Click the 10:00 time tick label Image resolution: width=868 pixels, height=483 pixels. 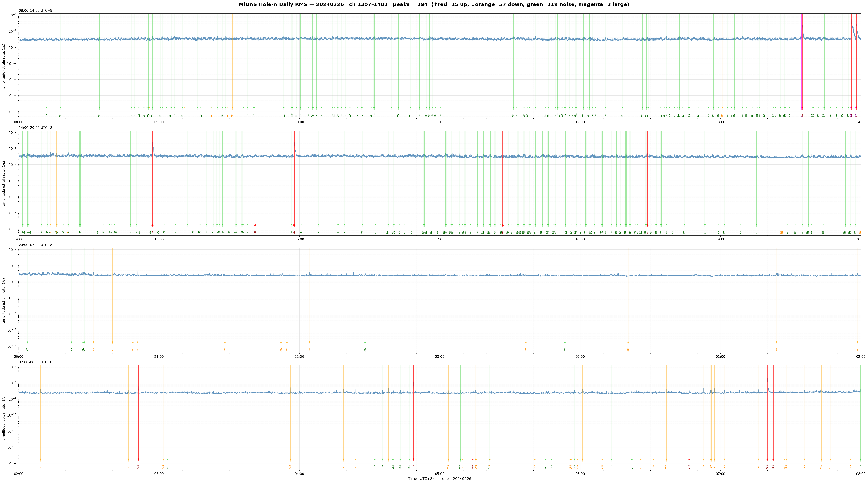click(x=299, y=122)
